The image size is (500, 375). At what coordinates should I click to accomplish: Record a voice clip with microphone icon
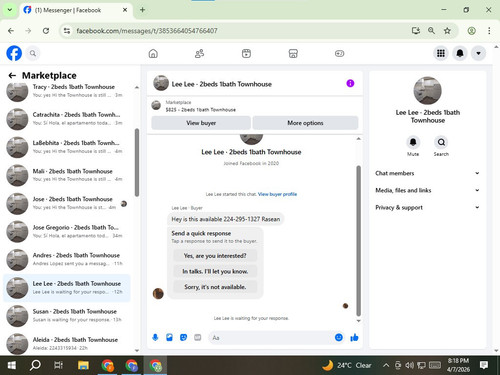[x=155, y=338]
